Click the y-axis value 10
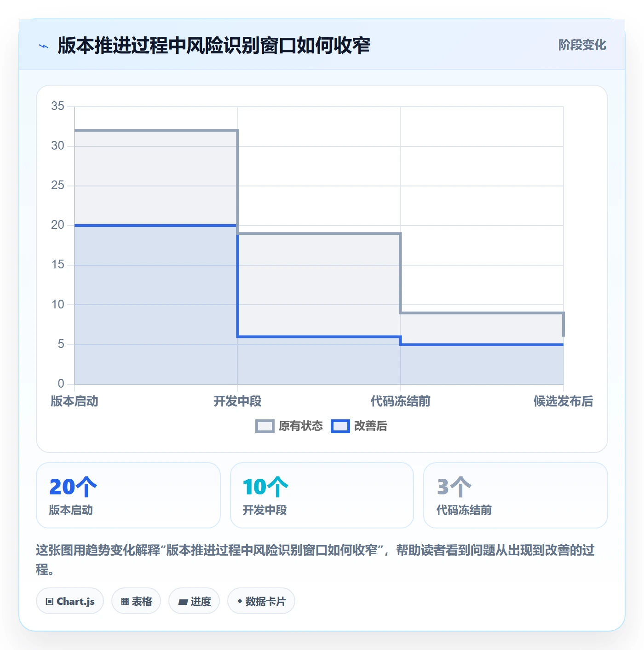The width and height of the screenshot is (644, 650). pos(58,305)
